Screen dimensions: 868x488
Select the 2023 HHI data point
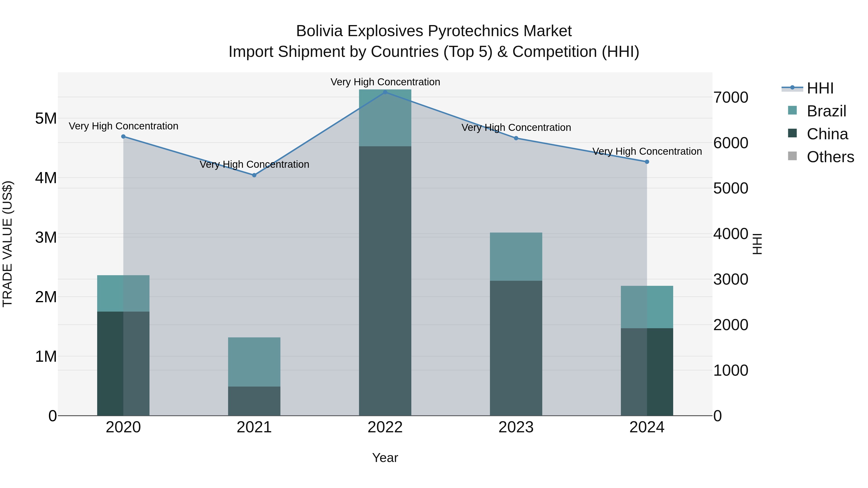(516, 138)
